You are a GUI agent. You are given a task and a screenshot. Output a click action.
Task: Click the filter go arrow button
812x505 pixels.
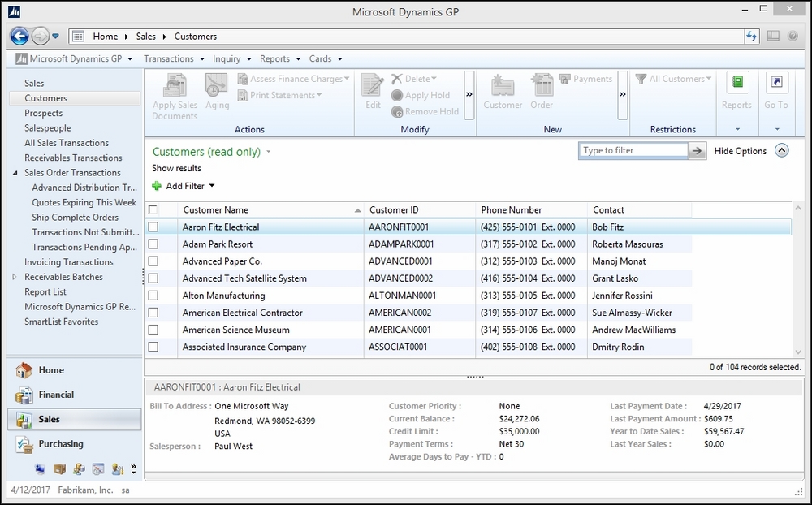click(697, 151)
